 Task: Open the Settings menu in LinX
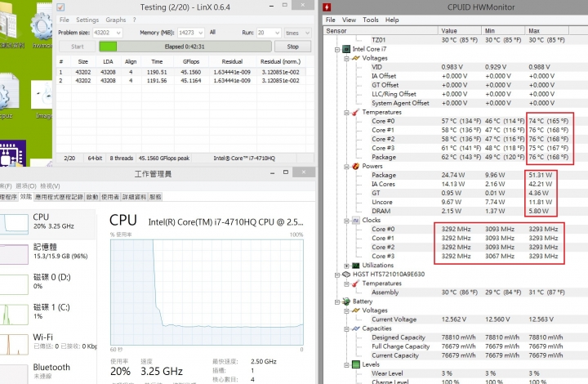click(87, 20)
